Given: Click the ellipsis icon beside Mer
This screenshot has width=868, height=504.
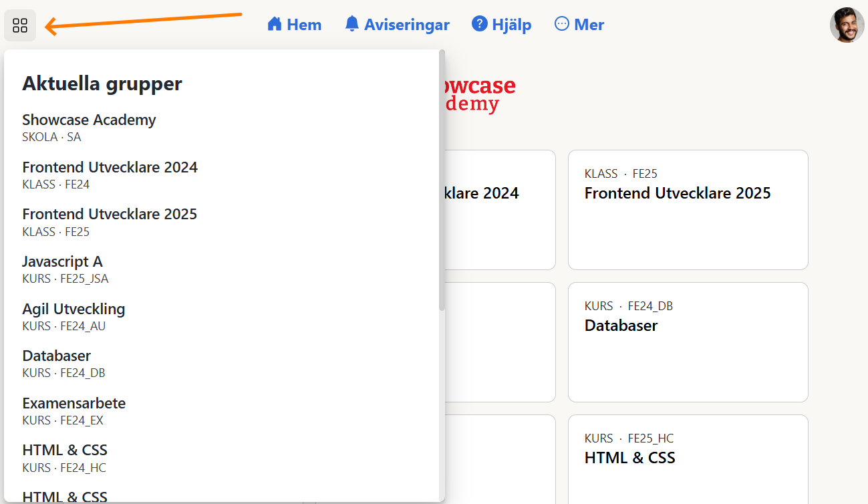Looking at the screenshot, I should tap(562, 24).
